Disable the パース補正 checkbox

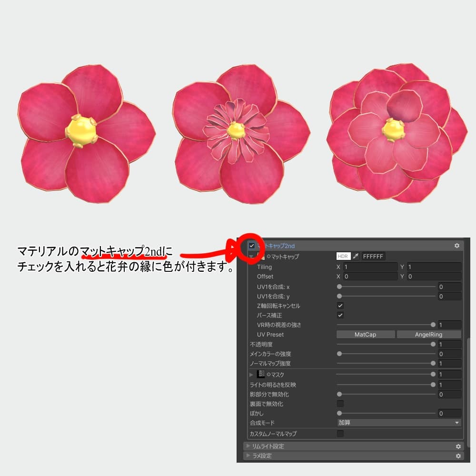pyautogui.click(x=339, y=315)
